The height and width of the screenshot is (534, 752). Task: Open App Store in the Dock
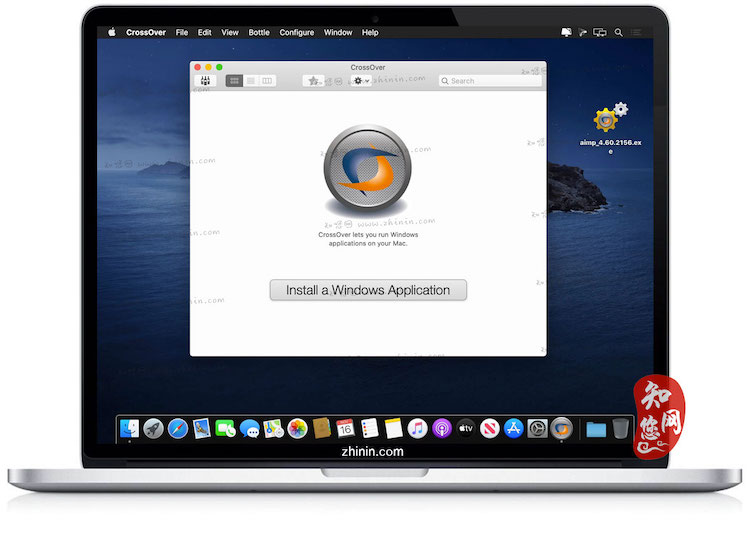(x=513, y=428)
